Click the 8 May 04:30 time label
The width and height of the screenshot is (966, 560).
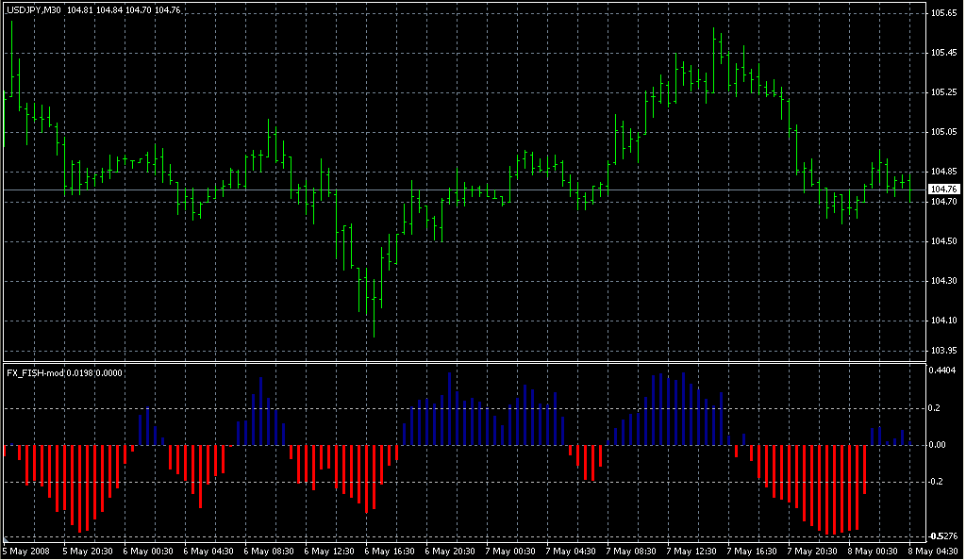tap(933, 552)
